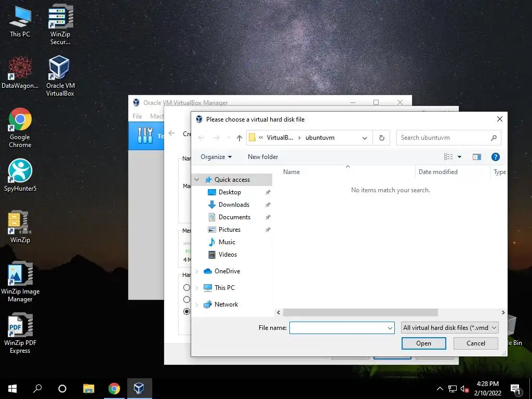Open the notification center icon
Image resolution: width=532 pixels, height=399 pixels.
pos(516,389)
